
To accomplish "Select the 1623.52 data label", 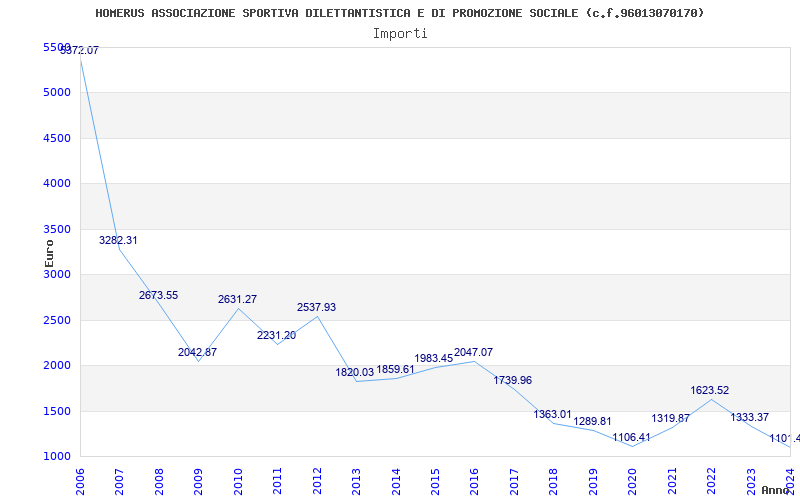I will coord(710,390).
